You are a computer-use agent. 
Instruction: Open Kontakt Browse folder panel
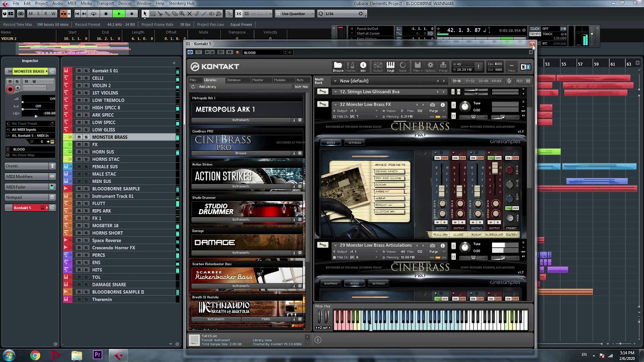tap(338, 66)
